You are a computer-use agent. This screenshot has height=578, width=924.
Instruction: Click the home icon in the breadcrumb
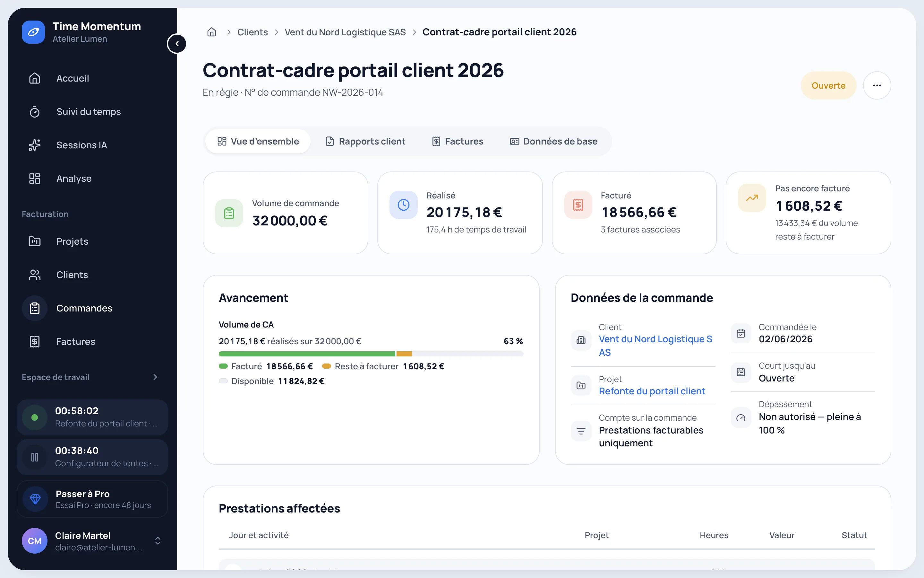pos(211,32)
